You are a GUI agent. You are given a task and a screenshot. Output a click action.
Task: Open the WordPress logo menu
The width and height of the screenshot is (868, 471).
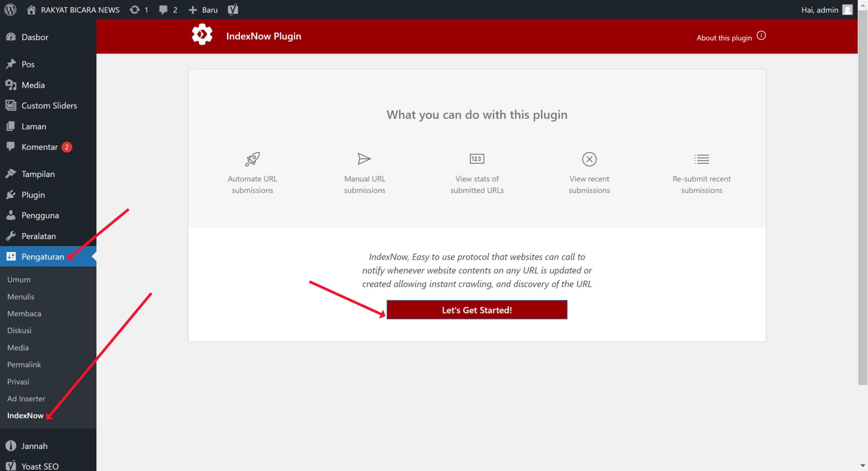coord(10,9)
